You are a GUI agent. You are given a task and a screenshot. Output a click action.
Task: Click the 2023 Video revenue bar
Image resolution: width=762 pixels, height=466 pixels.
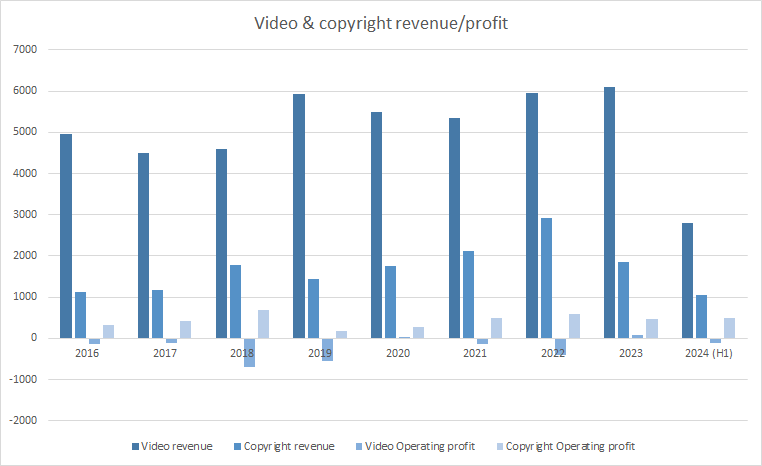609,213
